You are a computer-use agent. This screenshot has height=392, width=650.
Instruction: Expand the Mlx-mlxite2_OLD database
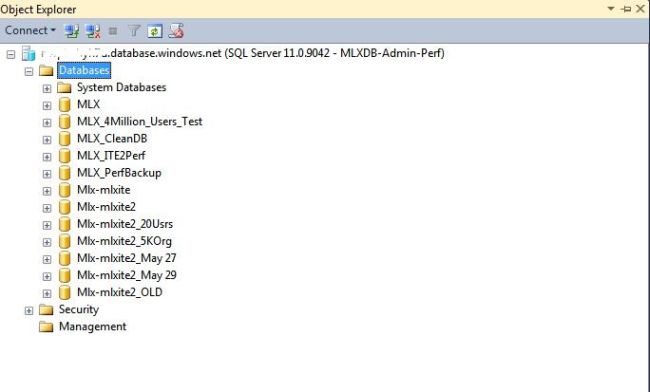point(47,293)
